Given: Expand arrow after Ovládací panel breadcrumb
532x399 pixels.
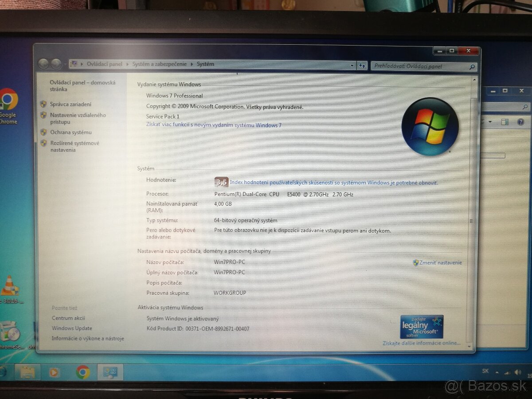Looking at the screenshot, I should coord(127,64).
